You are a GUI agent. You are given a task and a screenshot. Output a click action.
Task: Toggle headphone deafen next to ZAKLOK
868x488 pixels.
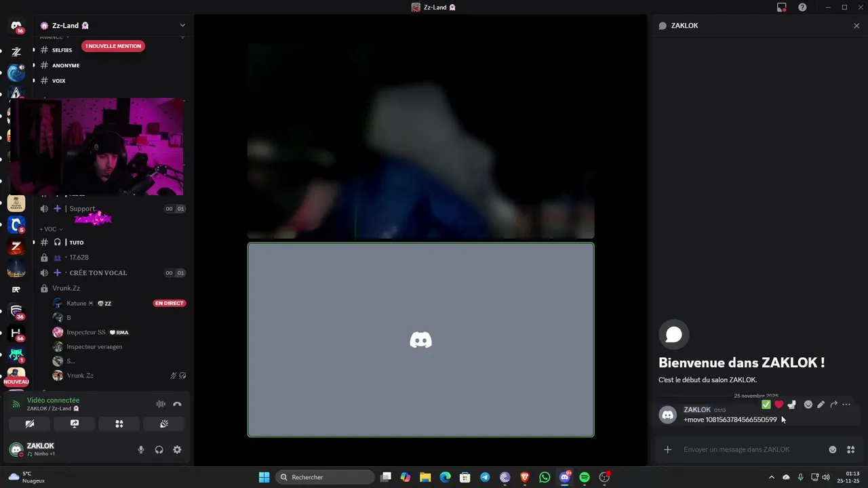159,449
